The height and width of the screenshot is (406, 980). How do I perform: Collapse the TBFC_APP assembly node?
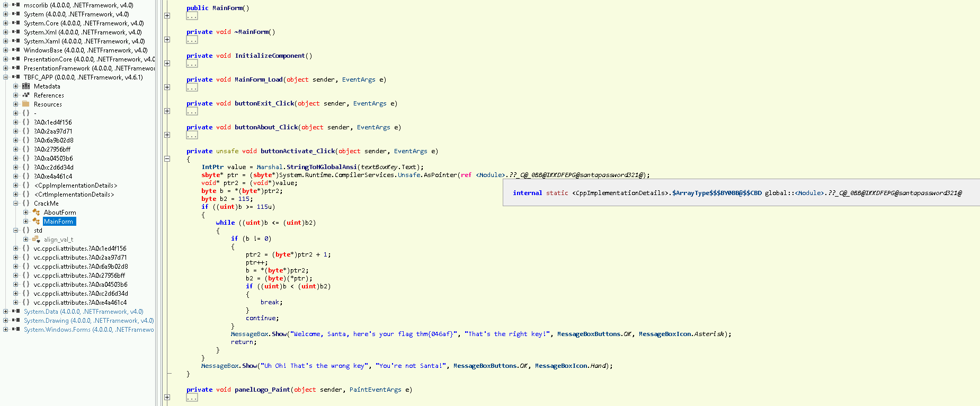[5, 77]
